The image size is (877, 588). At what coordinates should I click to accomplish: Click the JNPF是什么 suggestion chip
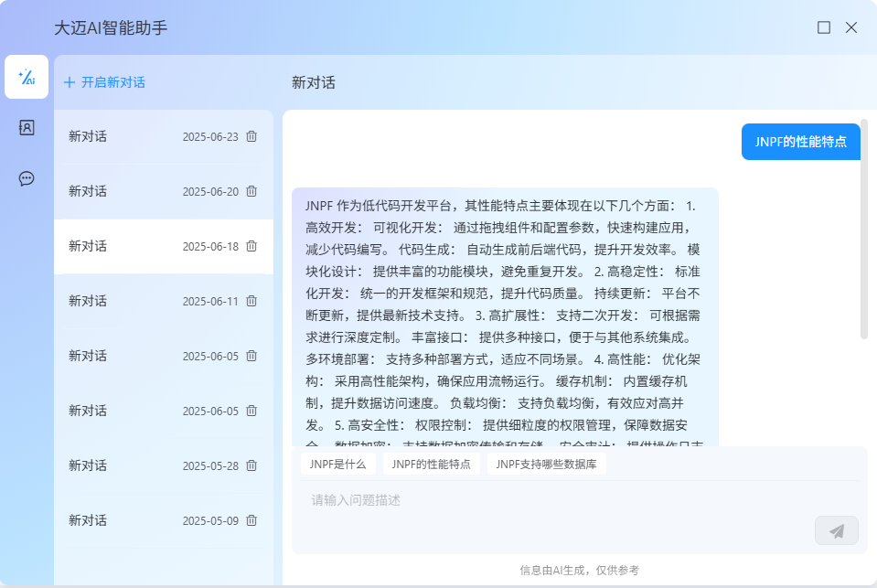(339, 464)
